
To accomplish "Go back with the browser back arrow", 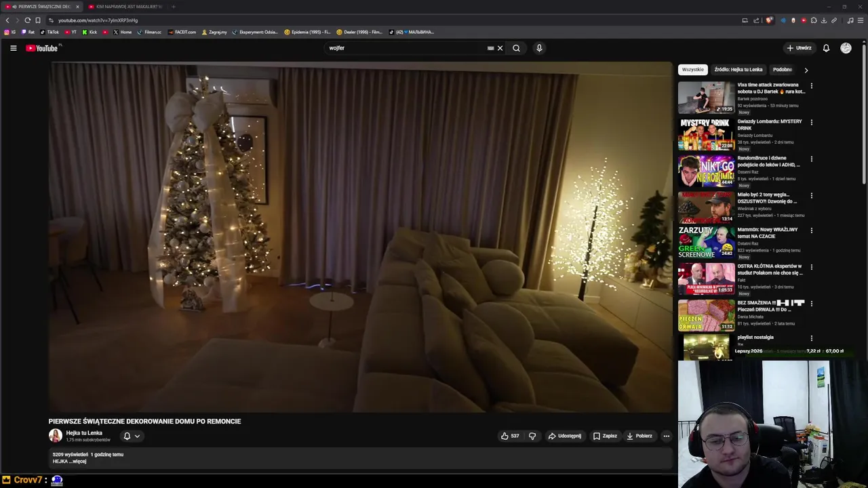I will [x=7, y=20].
